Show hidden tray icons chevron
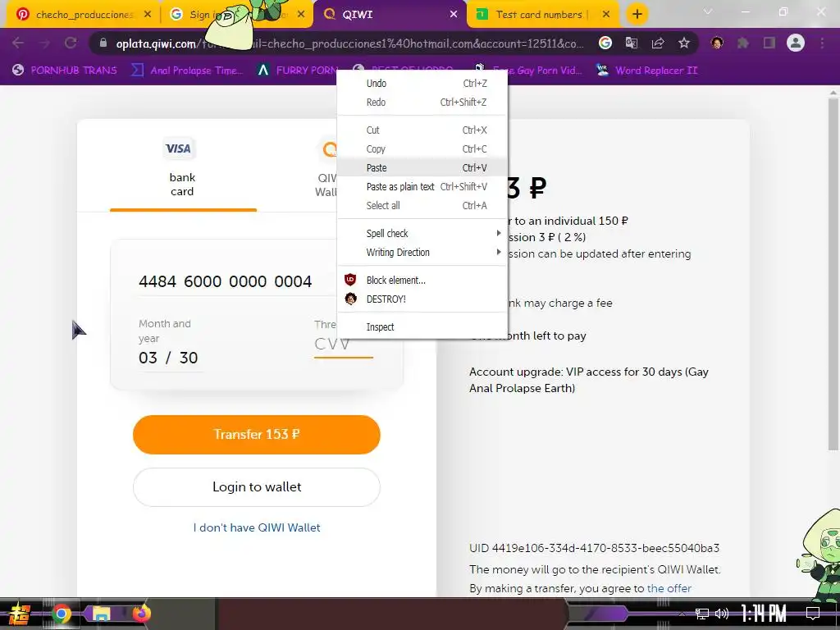The image size is (840, 630). [682, 614]
